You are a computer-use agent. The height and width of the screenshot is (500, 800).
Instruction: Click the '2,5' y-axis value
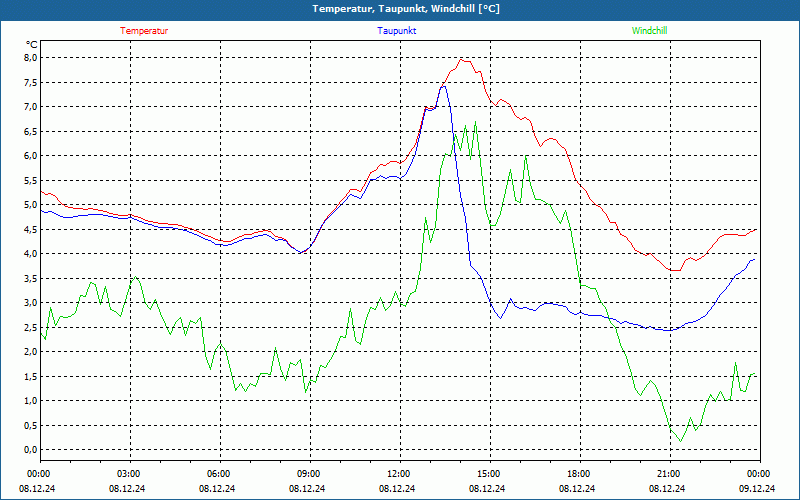(x=32, y=327)
